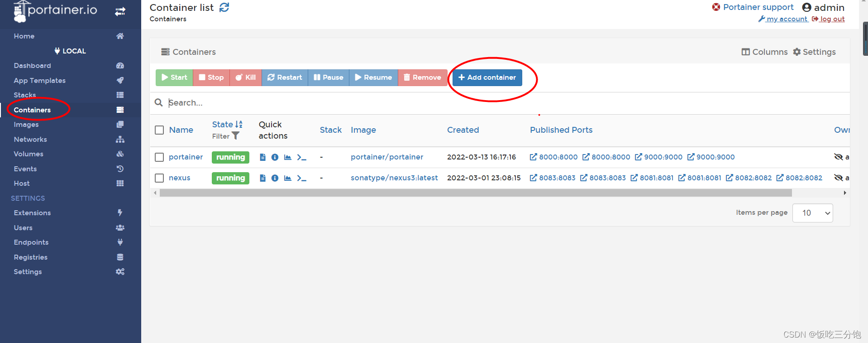Open Dashboard in sidebar

[x=32, y=66]
